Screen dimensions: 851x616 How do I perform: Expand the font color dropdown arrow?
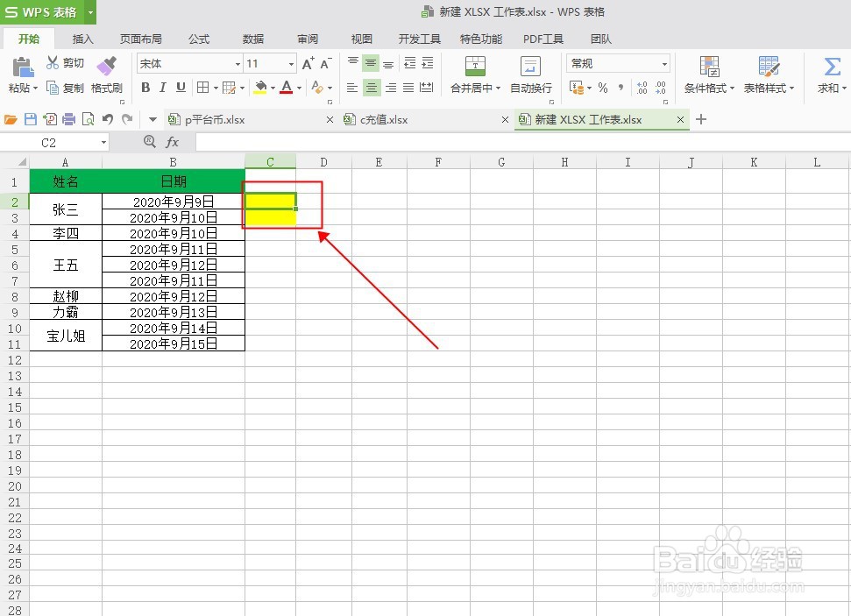point(299,88)
